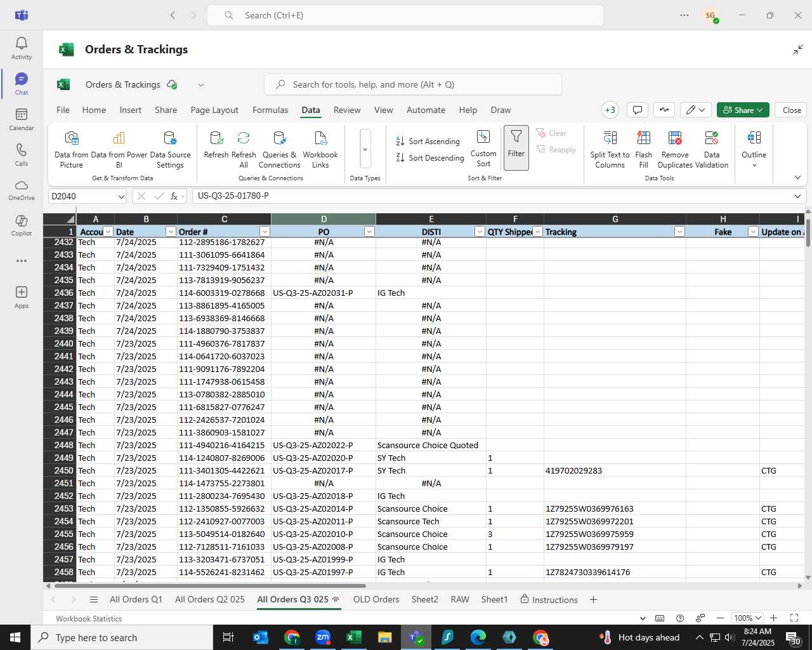The height and width of the screenshot is (650, 812).
Task: Click Split Text to Columns
Action: coord(610,149)
